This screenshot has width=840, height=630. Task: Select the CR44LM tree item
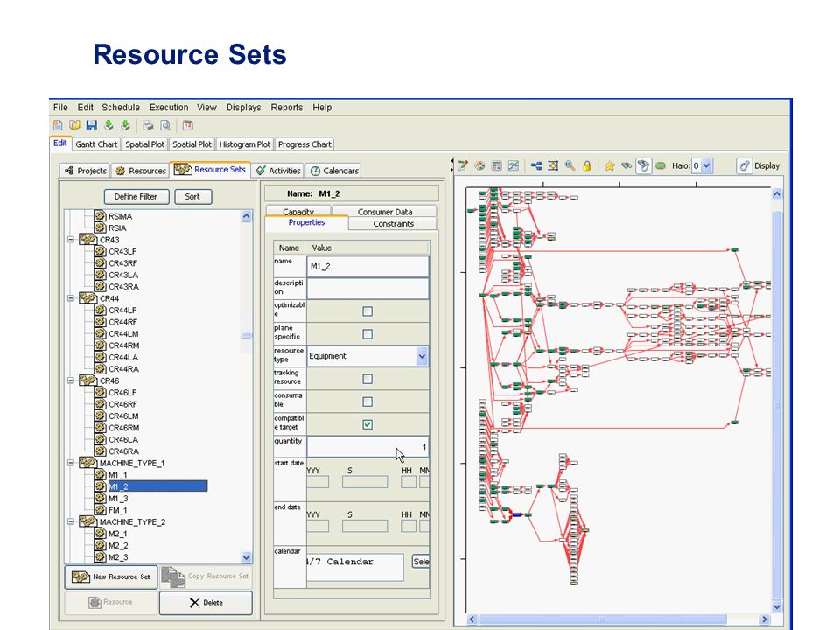[x=123, y=333]
